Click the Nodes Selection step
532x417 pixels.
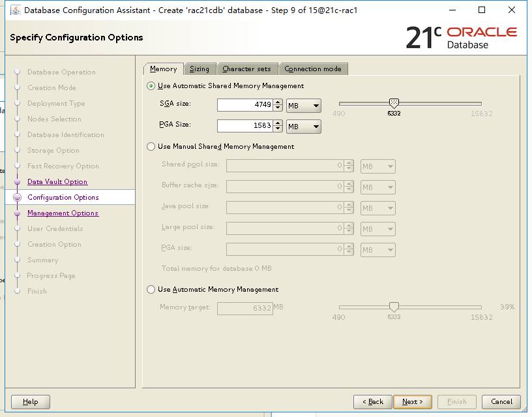pyautogui.click(x=54, y=119)
